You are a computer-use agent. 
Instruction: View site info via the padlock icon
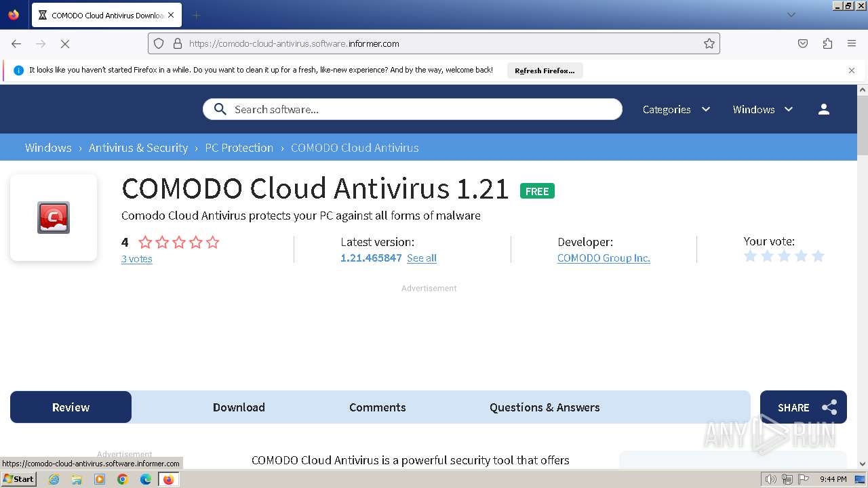(x=178, y=43)
